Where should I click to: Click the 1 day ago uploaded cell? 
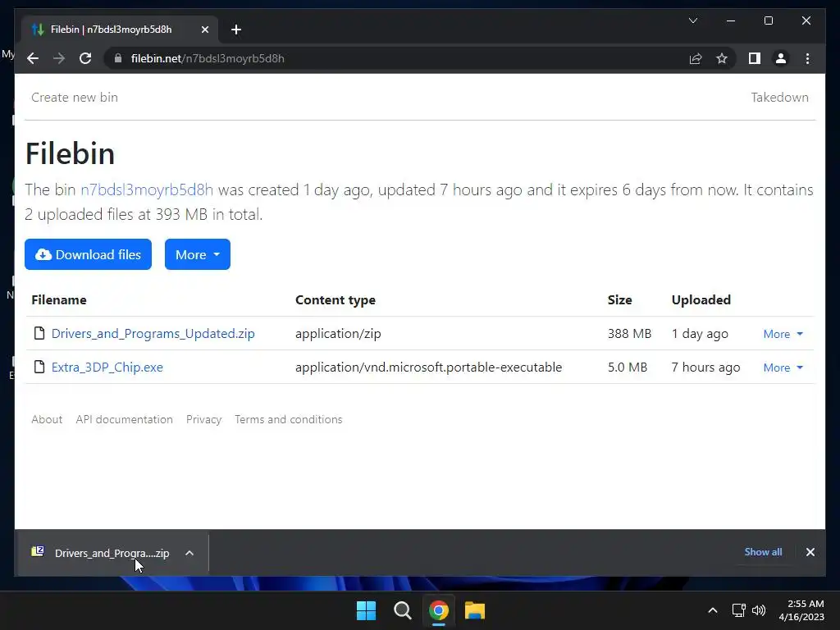(700, 333)
